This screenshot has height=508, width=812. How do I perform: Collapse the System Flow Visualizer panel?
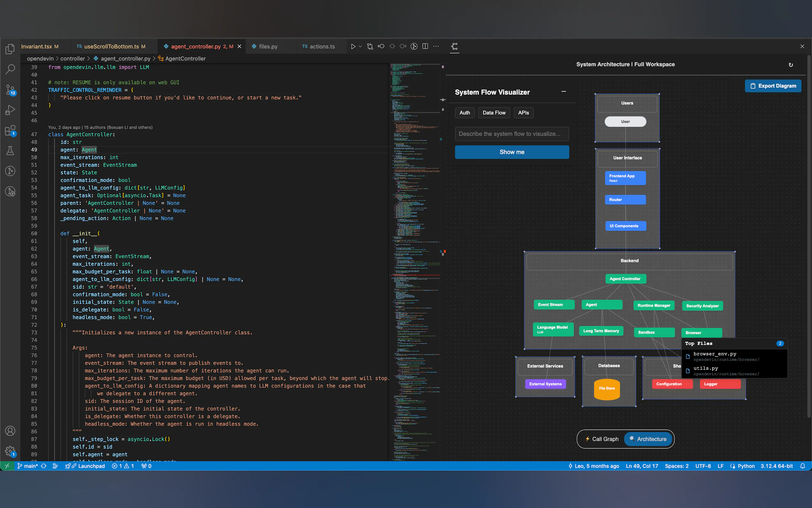[x=564, y=91]
